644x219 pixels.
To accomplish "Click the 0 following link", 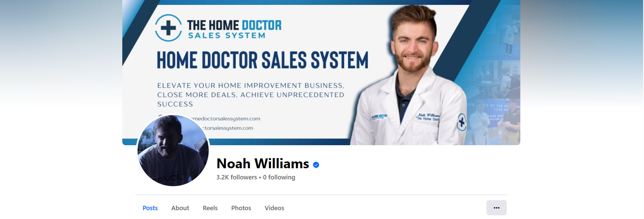I will click(x=279, y=177).
